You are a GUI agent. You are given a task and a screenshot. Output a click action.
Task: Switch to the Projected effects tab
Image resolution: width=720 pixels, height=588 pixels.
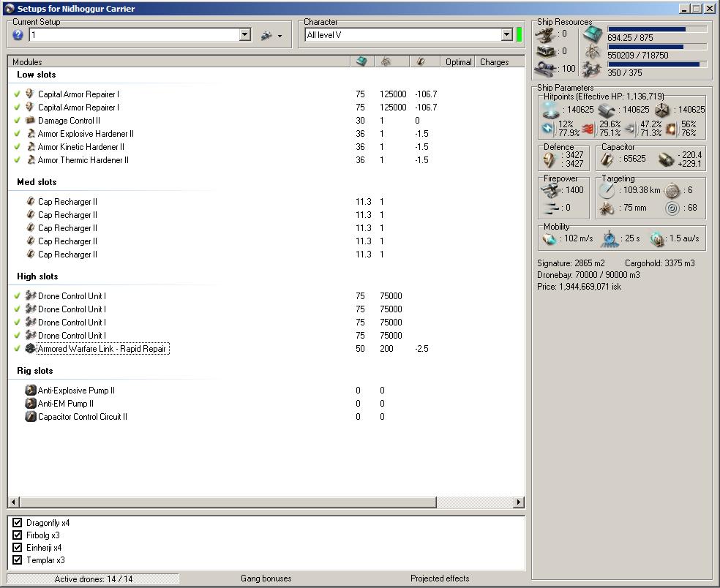point(440,578)
